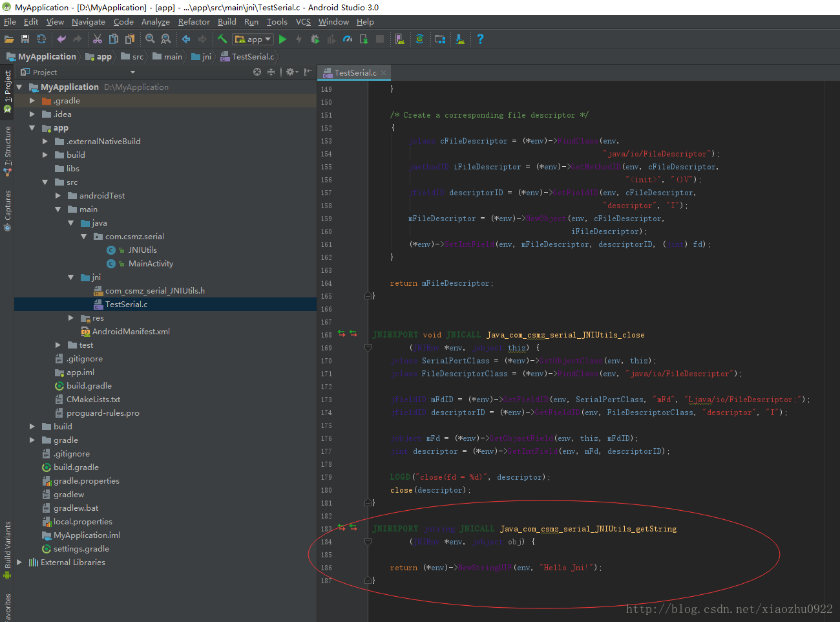
Task: Click the Apply Changes lightning icon
Action: coord(299,39)
